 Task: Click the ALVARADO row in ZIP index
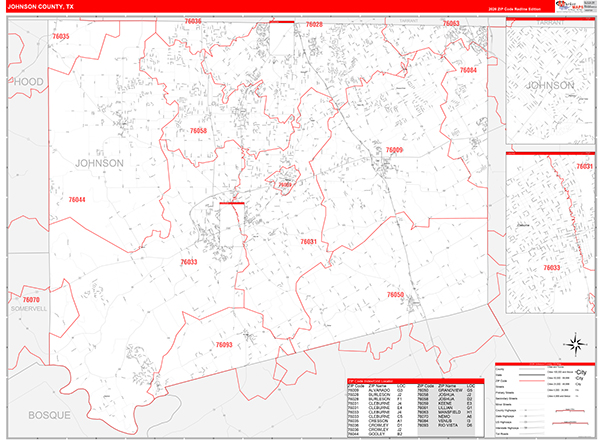pyautogui.click(x=376, y=390)
